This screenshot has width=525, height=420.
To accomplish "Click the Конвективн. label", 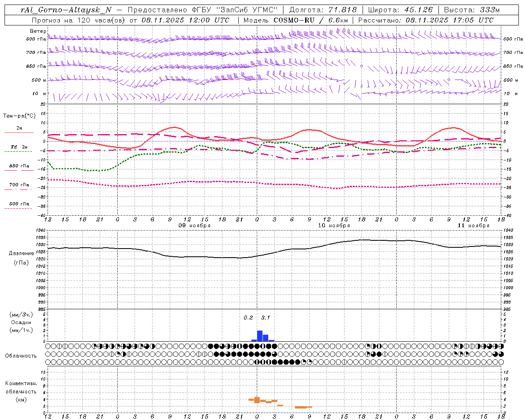I will coord(21,383).
